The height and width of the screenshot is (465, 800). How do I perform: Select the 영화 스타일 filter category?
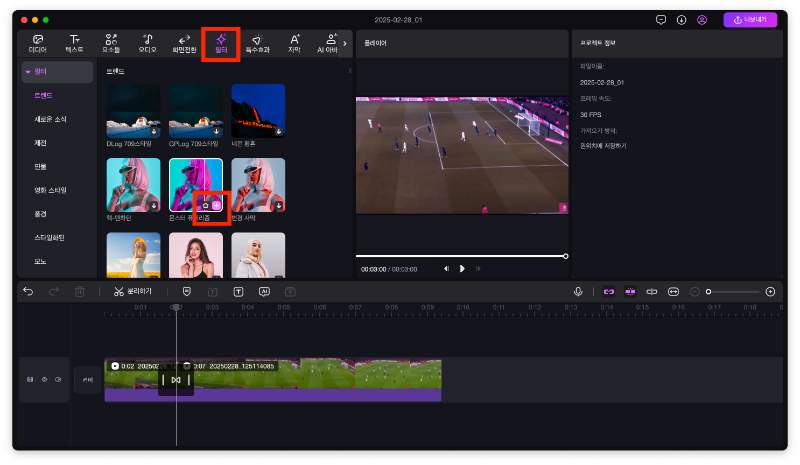coord(50,190)
